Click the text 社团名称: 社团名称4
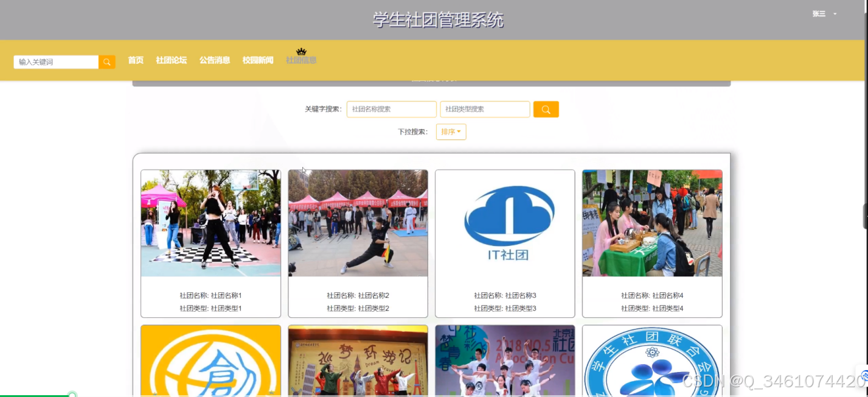 coord(652,295)
